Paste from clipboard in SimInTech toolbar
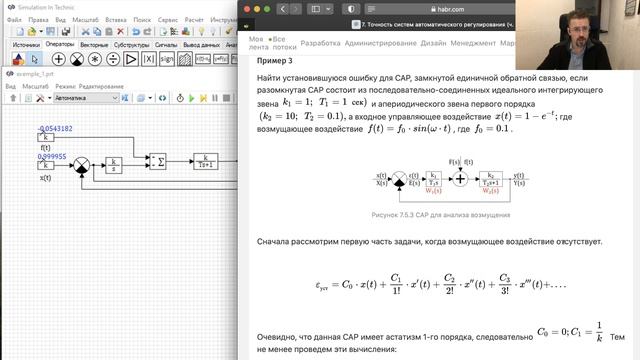This screenshot has width=640, height=360. 109,31
